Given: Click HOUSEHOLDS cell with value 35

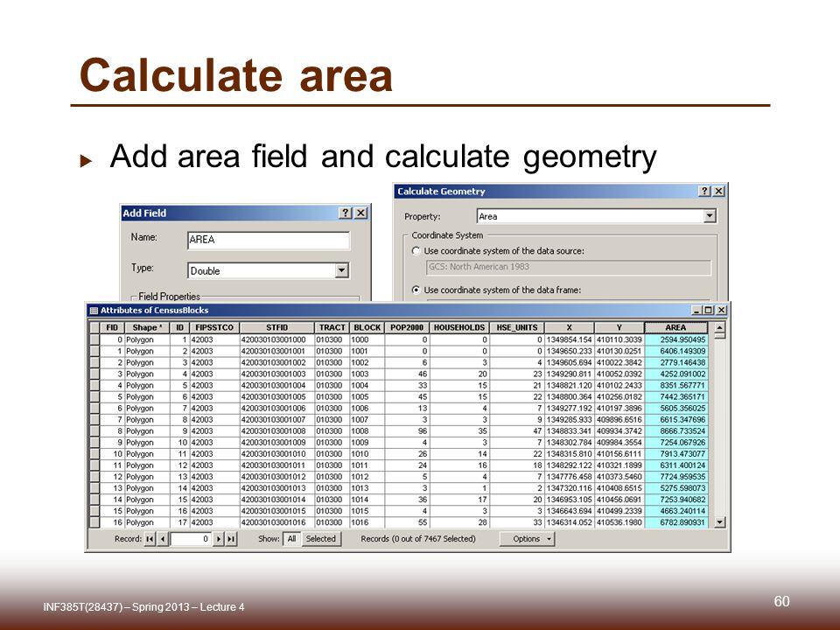Looking at the screenshot, I should pos(459,431).
